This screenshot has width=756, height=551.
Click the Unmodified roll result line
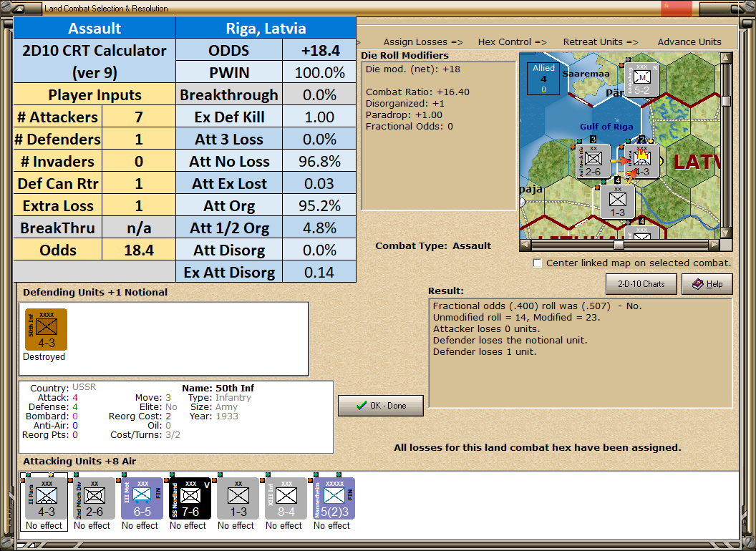pyautogui.click(x=516, y=317)
